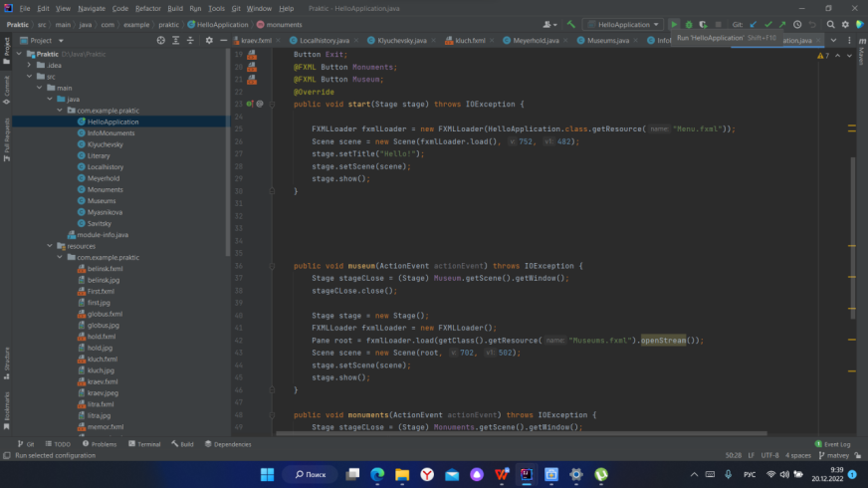Start debugging with the green bug icon
Image resolution: width=868 pixels, height=489 pixels.
tap(689, 24)
